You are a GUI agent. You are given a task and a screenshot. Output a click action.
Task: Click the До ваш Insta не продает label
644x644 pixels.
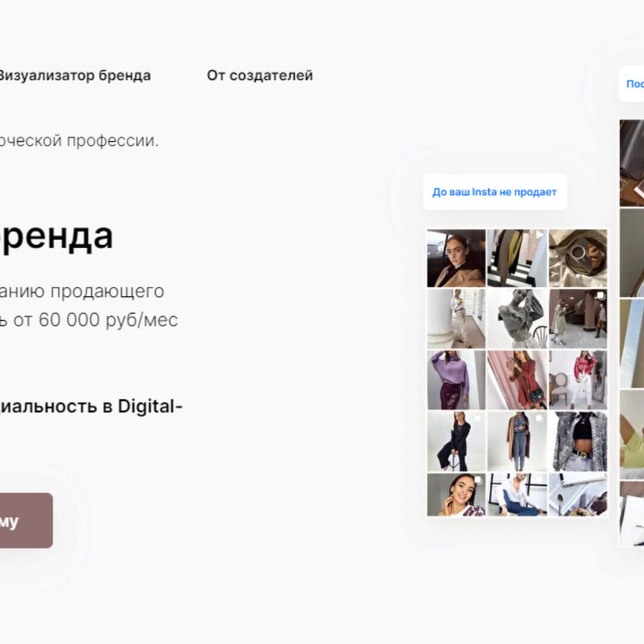(494, 192)
